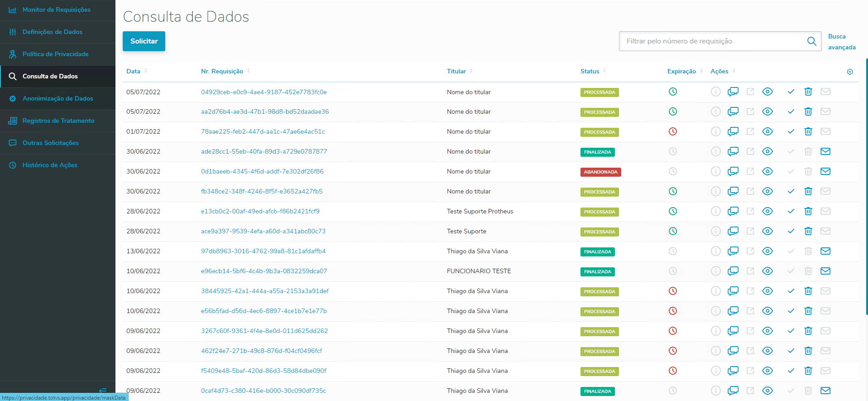The image size is (868, 401).
Task: Delete request 462f24e7 with trash icon
Action: point(808,351)
